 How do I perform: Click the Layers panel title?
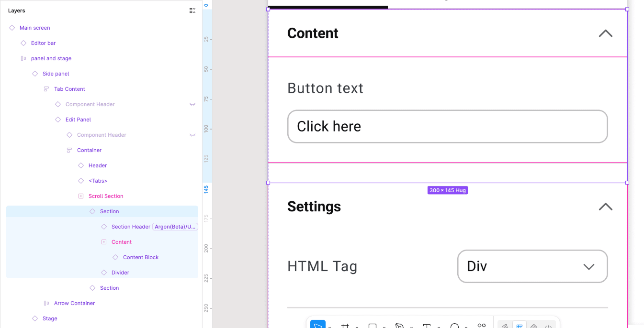16,11
